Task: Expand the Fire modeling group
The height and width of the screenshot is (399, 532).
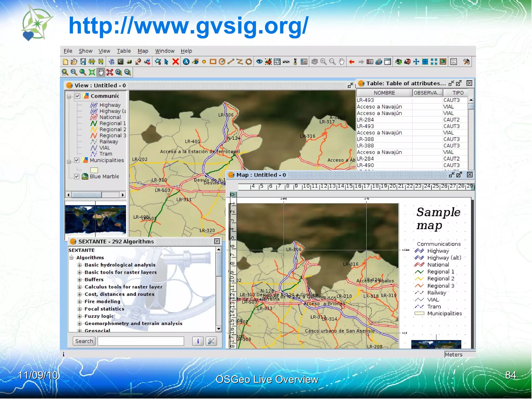Action: point(80,301)
